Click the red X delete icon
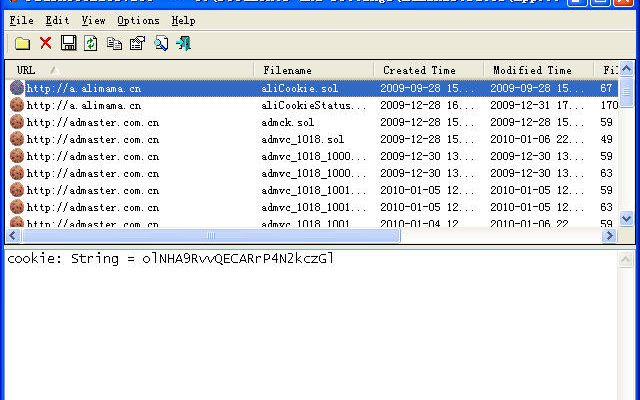Image resolution: width=640 pixels, height=400 pixels. click(x=46, y=43)
